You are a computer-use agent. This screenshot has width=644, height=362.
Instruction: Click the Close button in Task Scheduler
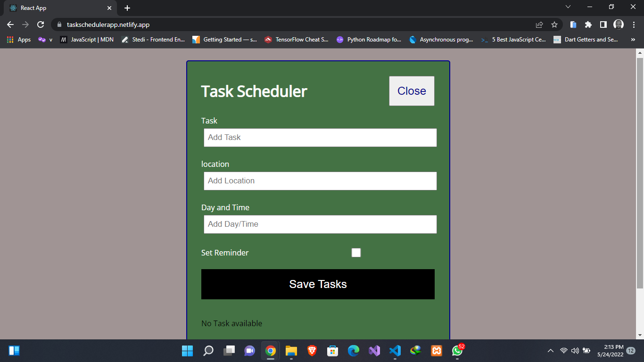tap(412, 91)
